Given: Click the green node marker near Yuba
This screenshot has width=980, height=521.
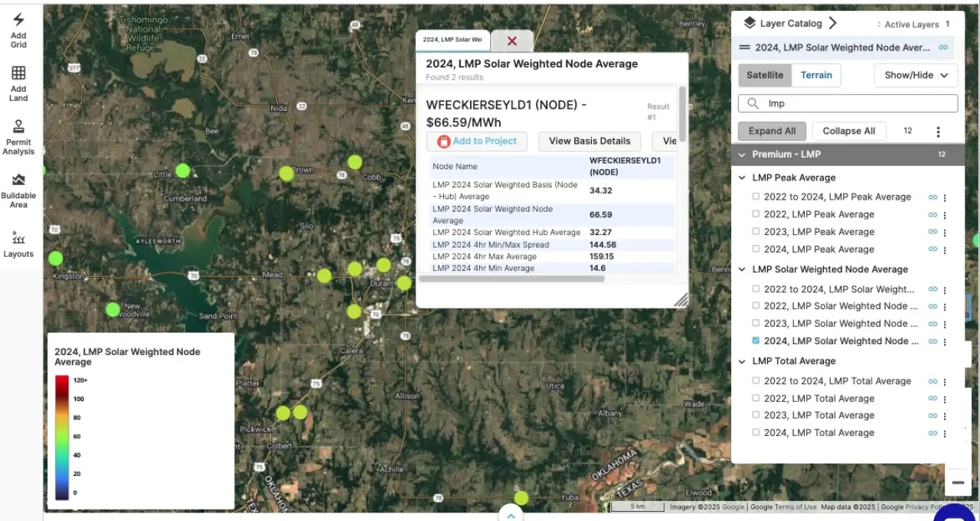Looking at the screenshot, I should click(x=521, y=498).
